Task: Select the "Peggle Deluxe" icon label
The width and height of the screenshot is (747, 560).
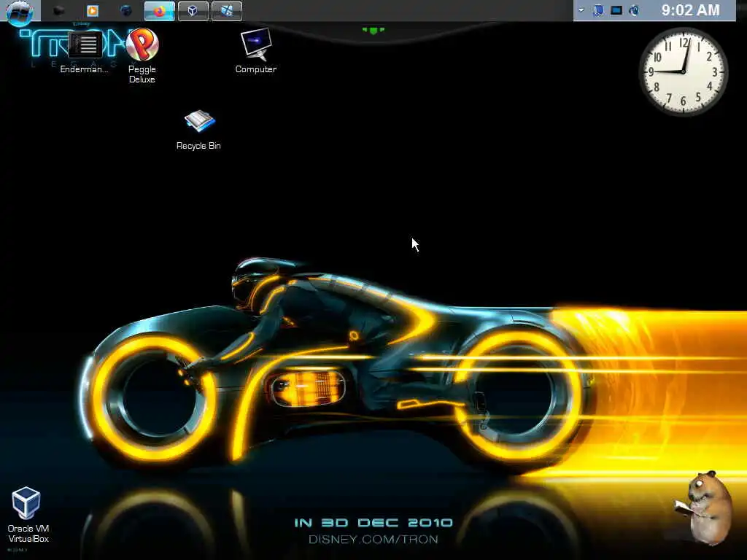Action: tap(142, 74)
